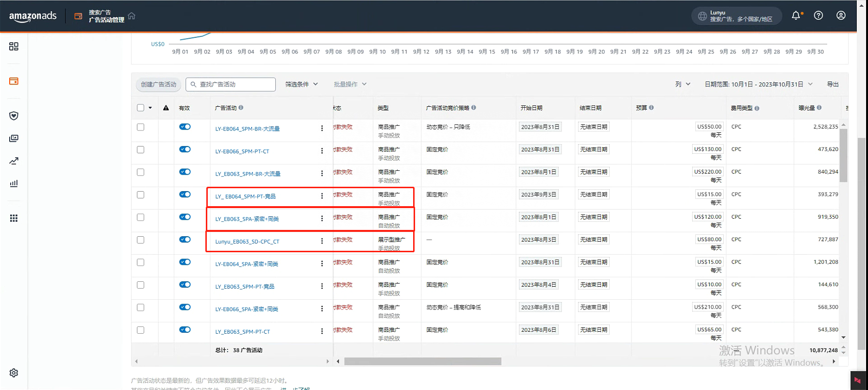Open three-dot menu for LY-EB064_SPM-BR-大流量

tap(322, 129)
